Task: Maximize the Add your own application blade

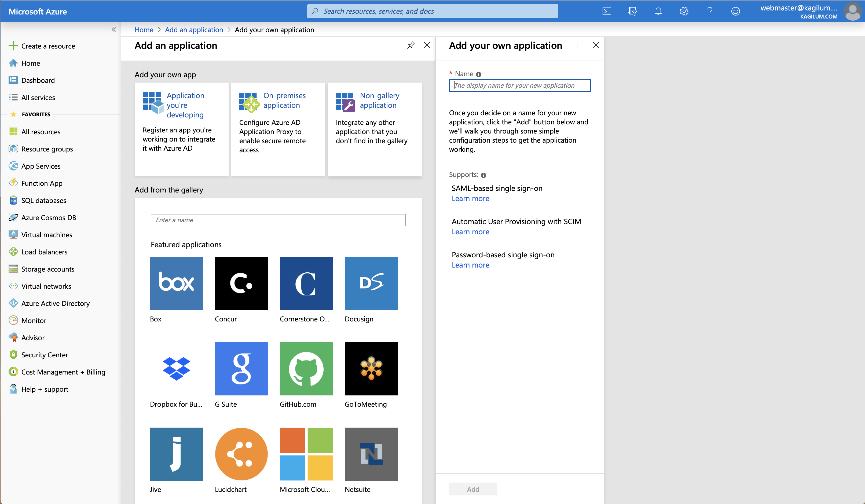Action: pyautogui.click(x=580, y=45)
